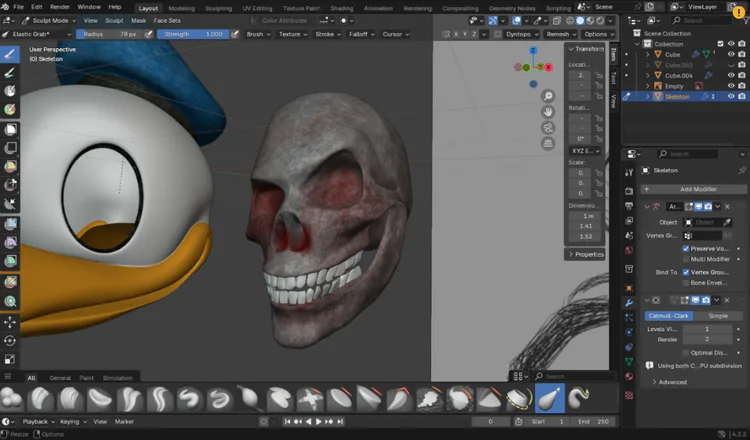Click the zoom magnifier viewport gizmo
The height and width of the screenshot is (440, 750).
548,96
